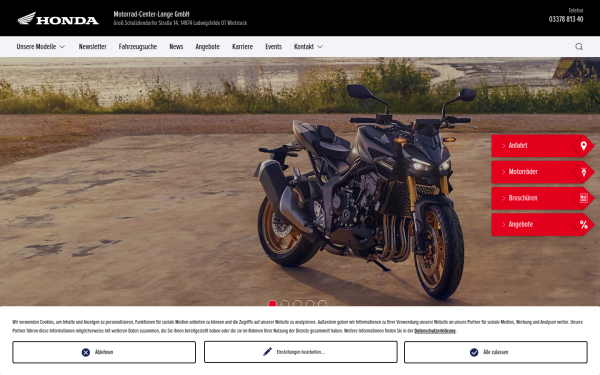
Task: Click the Angebote percent icon
Action: (584, 225)
